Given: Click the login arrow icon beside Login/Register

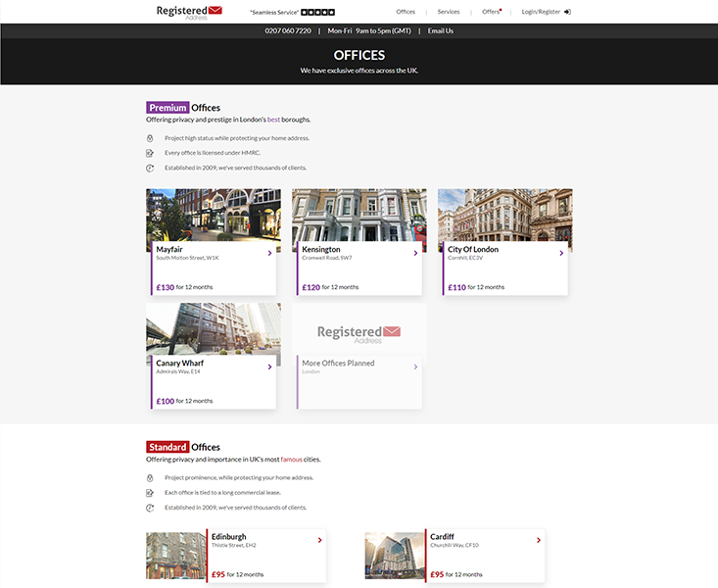Looking at the screenshot, I should coord(568,12).
